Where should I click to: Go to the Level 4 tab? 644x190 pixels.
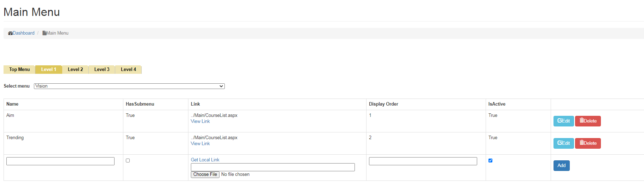tap(128, 70)
